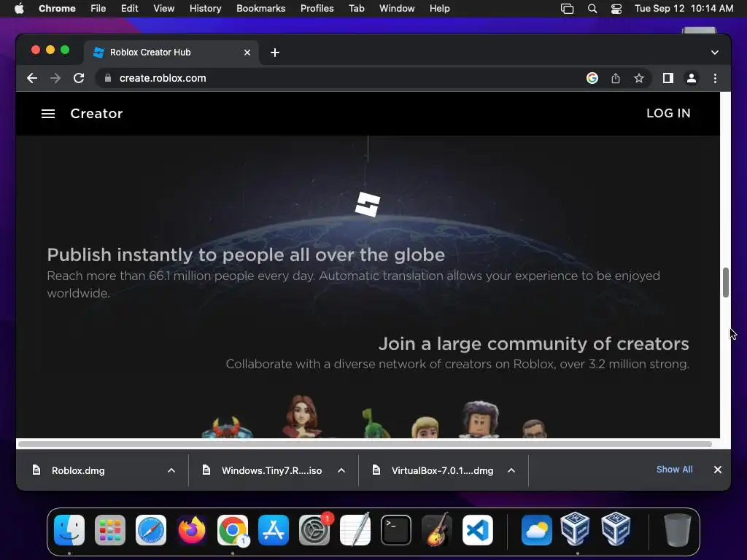Click the date and time in menu bar
Image resolution: width=747 pixels, height=560 pixels.
tap(684, 9)
